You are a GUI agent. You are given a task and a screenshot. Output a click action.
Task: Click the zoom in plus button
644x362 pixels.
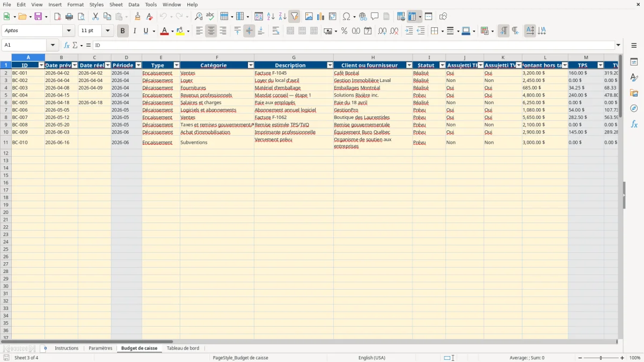pos(623,358)
